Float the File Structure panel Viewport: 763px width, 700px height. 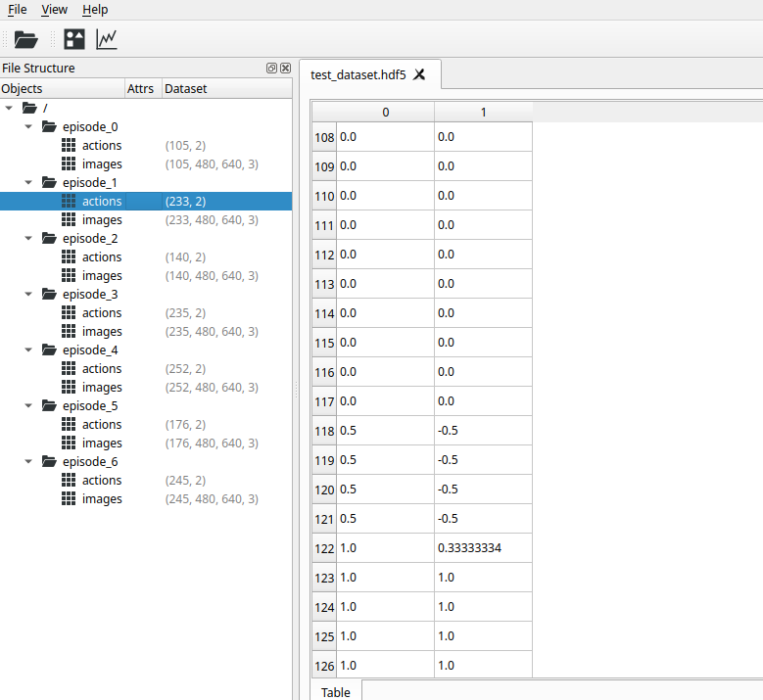[x=271, y=69]
